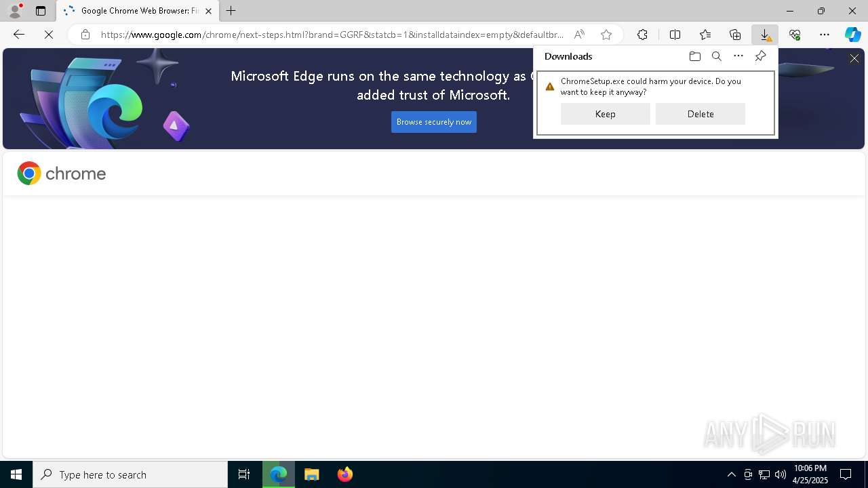Click the address bar URL
The image size is (868, 488).
pyautogui.click(x=332, y=35)
